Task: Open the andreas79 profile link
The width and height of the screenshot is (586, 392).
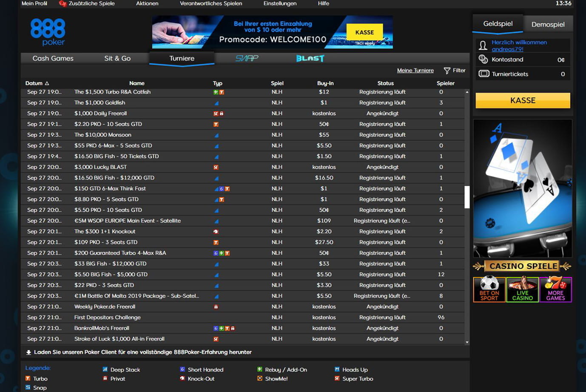Action: tap(507, 49)
